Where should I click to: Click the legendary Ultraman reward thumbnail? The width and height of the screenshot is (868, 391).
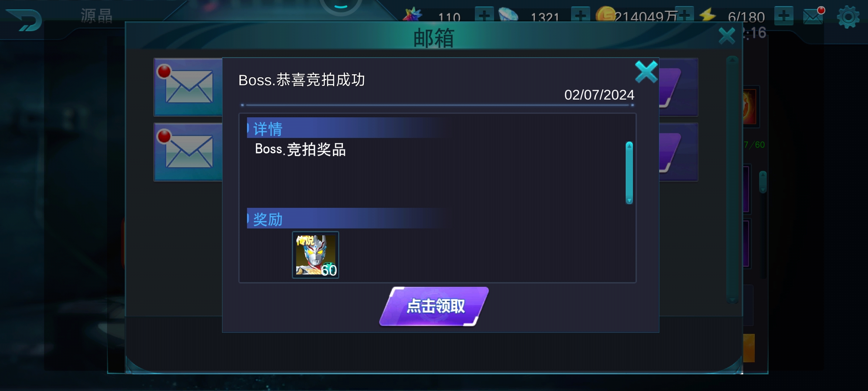[315, 255]
